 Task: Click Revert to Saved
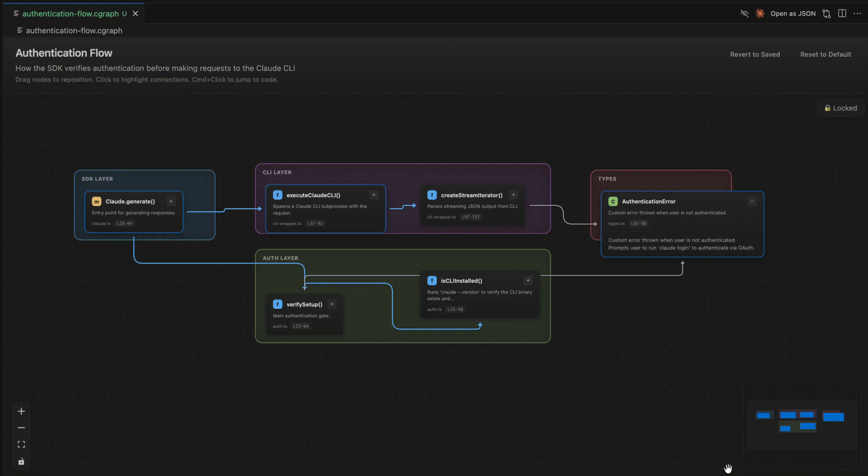pyautogui.click(x=755, y=54)
